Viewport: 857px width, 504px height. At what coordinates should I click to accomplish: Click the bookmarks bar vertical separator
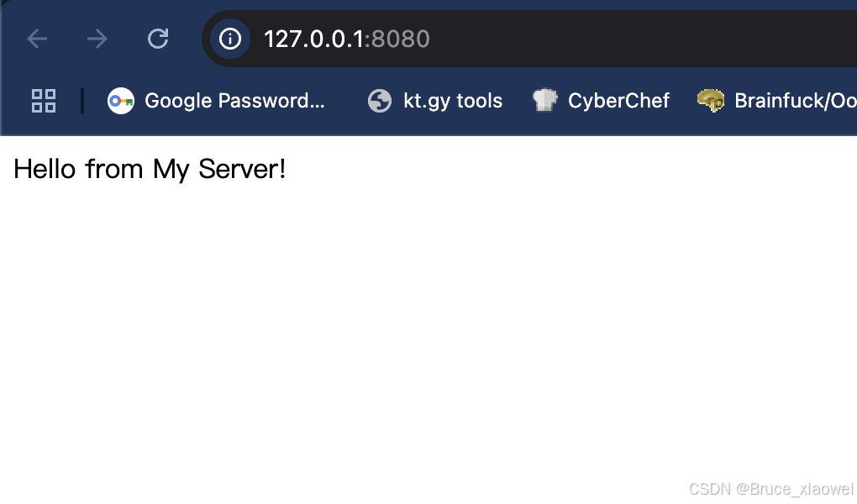click(82, 101)
